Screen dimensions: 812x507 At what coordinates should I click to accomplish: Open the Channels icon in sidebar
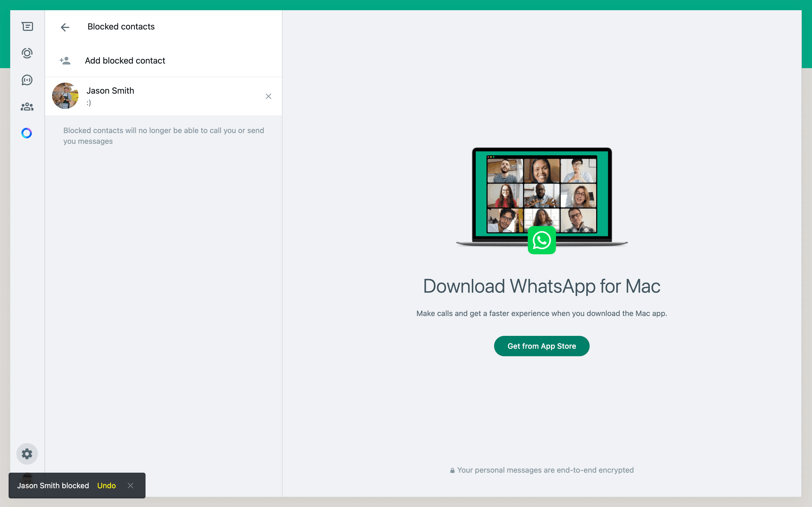27,80
